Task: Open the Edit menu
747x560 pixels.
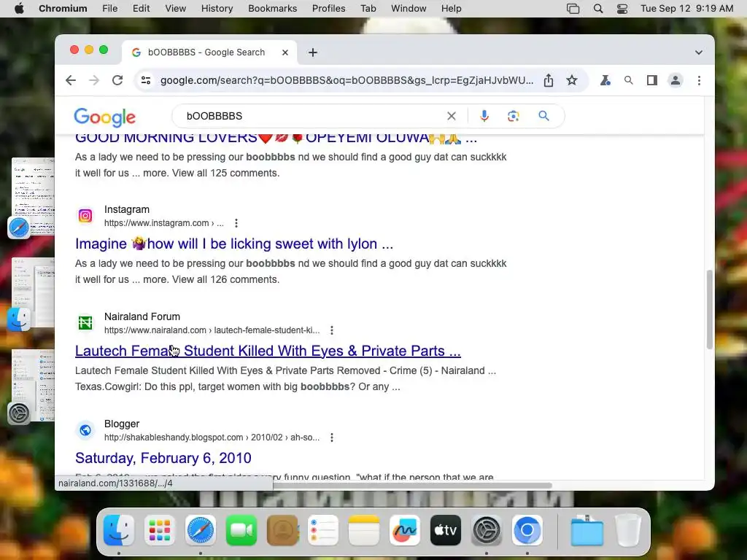Action: [141, 9]
